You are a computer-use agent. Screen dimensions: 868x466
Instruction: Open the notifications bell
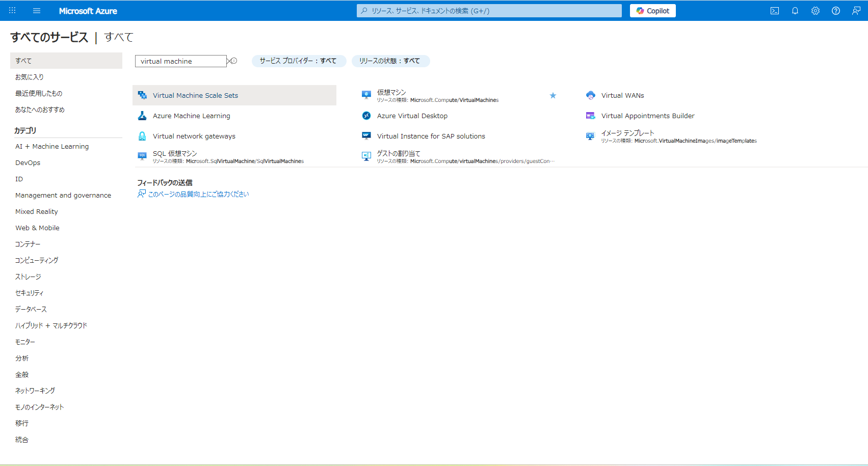795,11
